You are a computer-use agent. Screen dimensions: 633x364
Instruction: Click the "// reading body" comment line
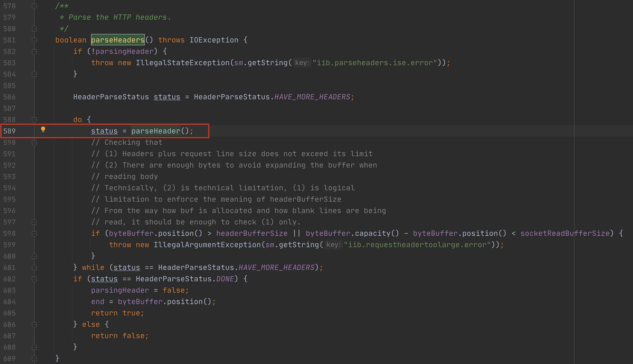pyautogui.click(x=124, y=177)
